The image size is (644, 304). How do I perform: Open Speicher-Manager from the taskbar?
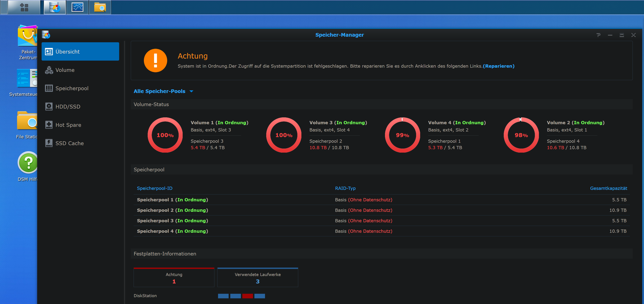(x=54, y=7)
